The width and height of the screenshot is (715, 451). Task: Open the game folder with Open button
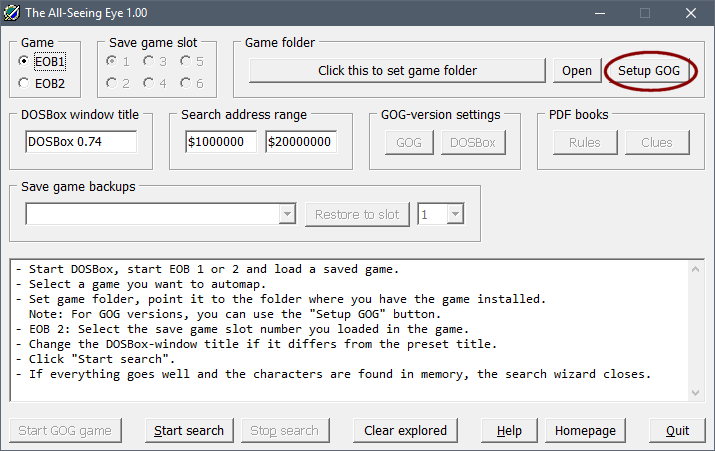(x=576, y=70)
